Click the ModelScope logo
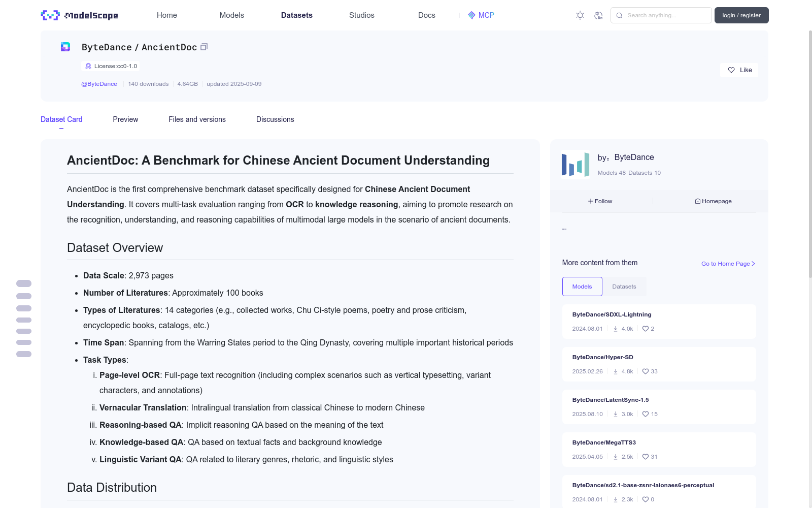Screen dimensions: 812x508 [x=79, y=15]
